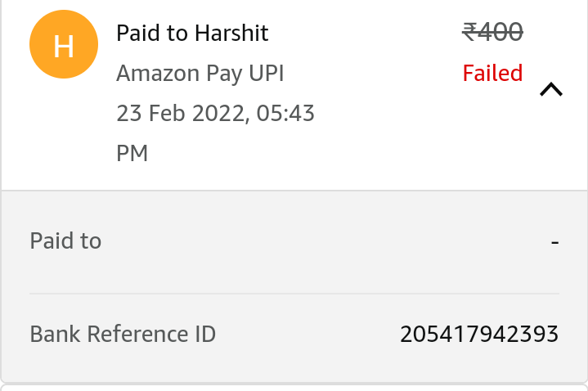
Task: Click the red Failed status label
Action: click(x=492, y=74)
